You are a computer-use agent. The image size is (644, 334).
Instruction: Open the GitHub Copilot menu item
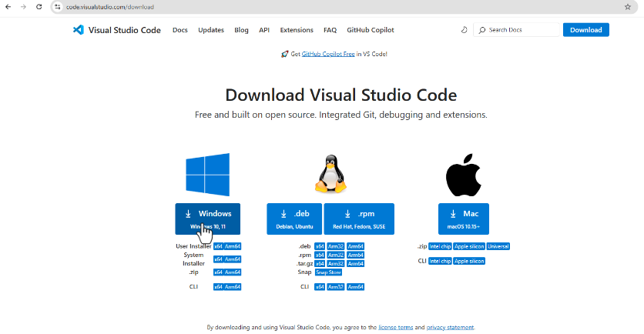371,30
